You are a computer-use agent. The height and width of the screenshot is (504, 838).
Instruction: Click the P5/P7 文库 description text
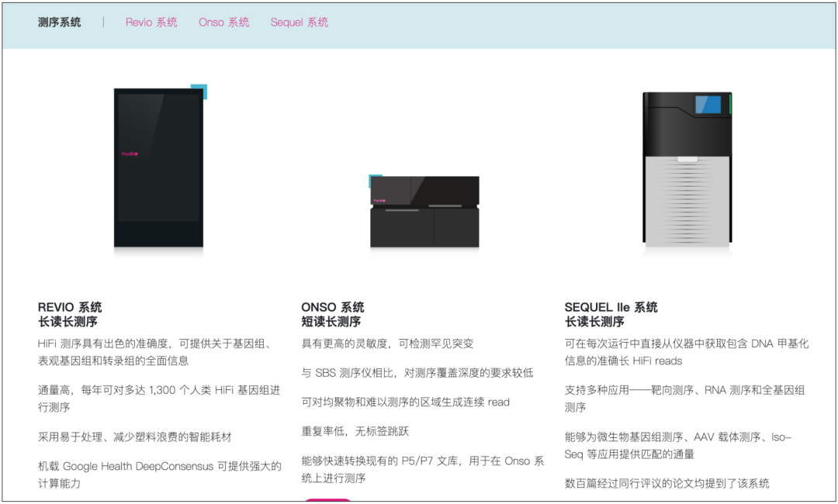(x=423, y=469)
